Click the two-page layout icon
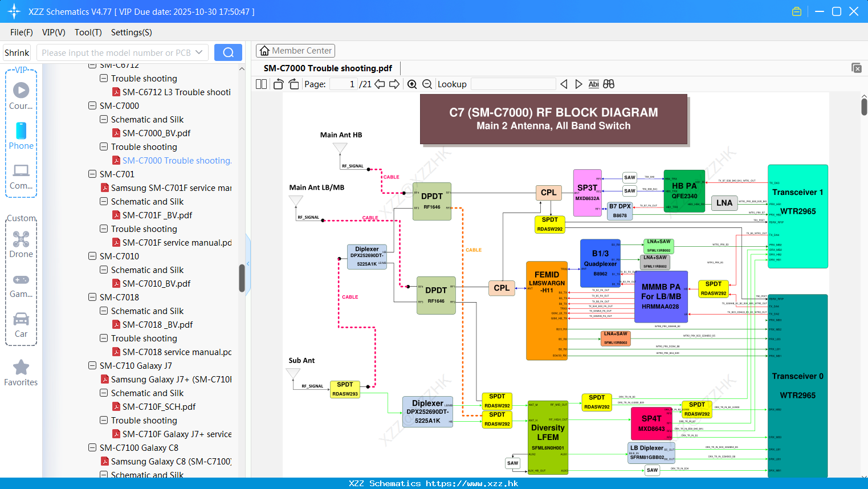 (261, 84)
